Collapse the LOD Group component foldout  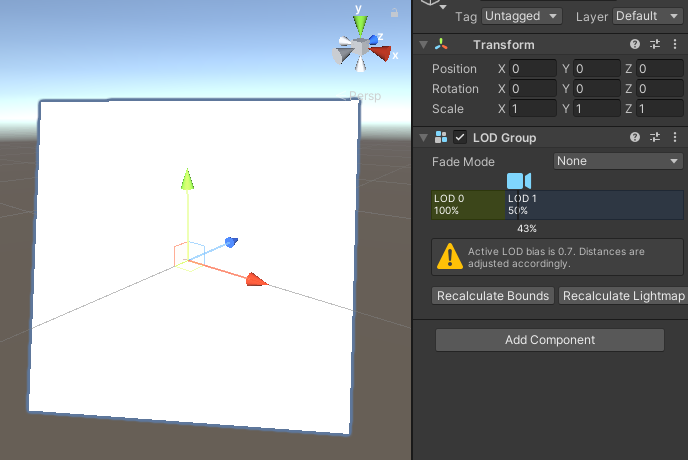coord(423,138)
